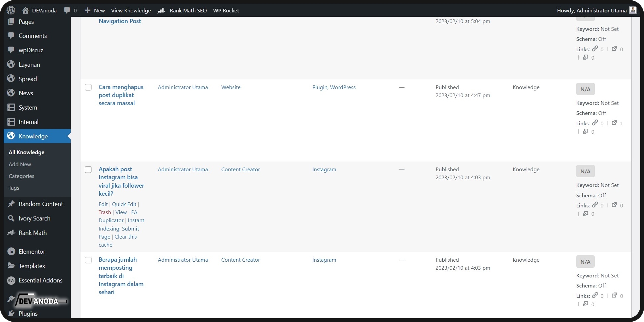Click Quick Edit row action
This screenshot has width=644, height=322.
[x=124, y=204]
